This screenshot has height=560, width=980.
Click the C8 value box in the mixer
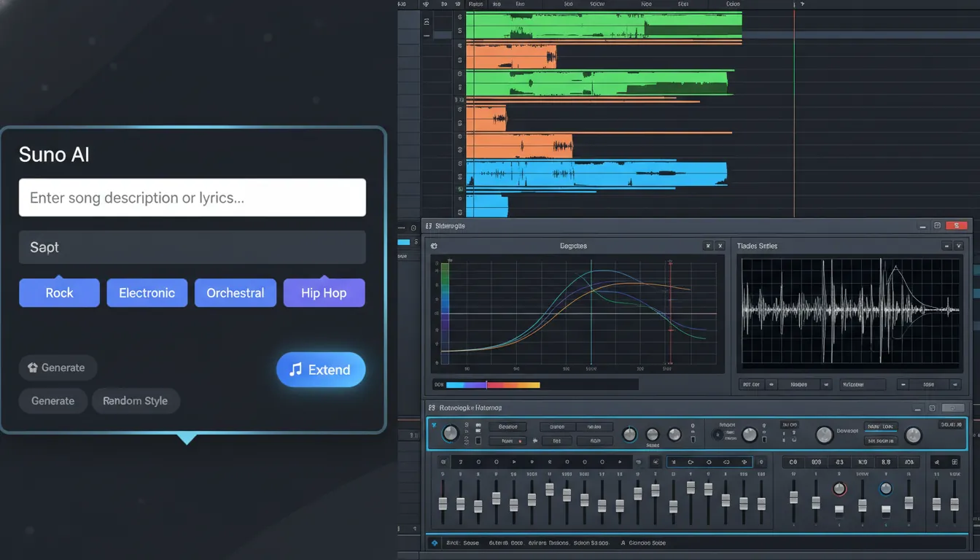coord(793,462)
